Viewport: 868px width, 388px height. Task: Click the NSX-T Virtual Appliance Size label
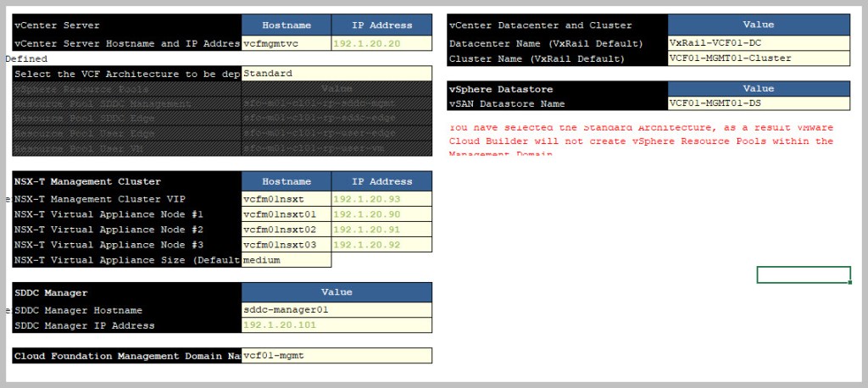pos(127,259)
